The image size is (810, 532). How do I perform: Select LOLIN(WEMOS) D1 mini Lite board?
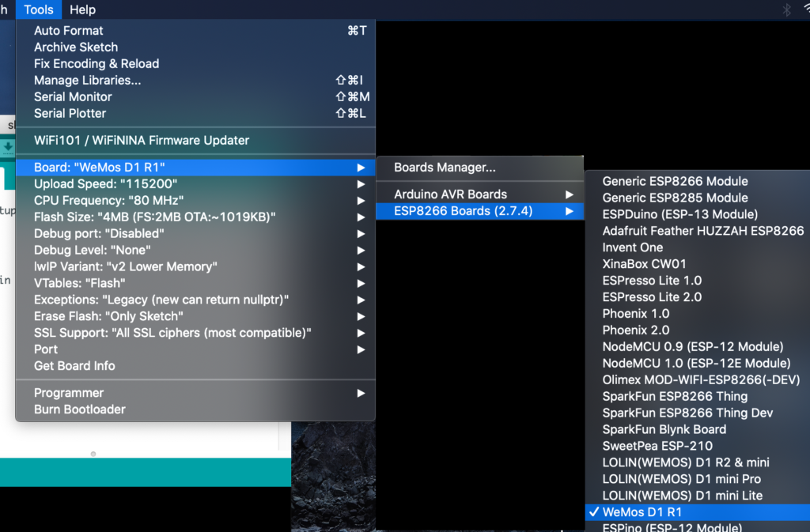click(x=698, y=495)
